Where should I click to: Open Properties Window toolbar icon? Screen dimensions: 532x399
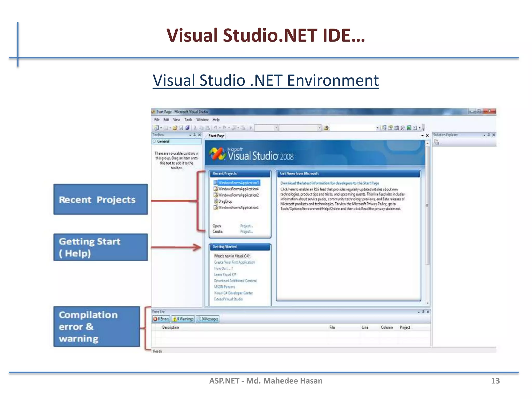390,128
